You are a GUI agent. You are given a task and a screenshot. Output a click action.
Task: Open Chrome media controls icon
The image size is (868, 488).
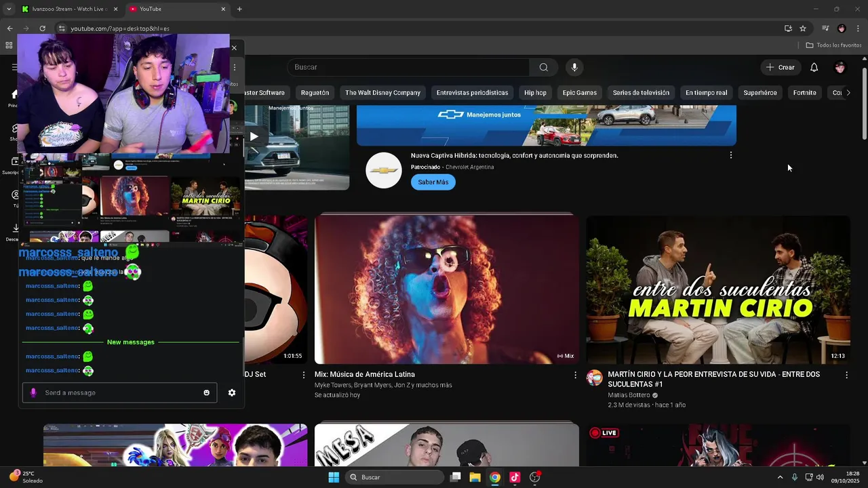coord(825,28)
